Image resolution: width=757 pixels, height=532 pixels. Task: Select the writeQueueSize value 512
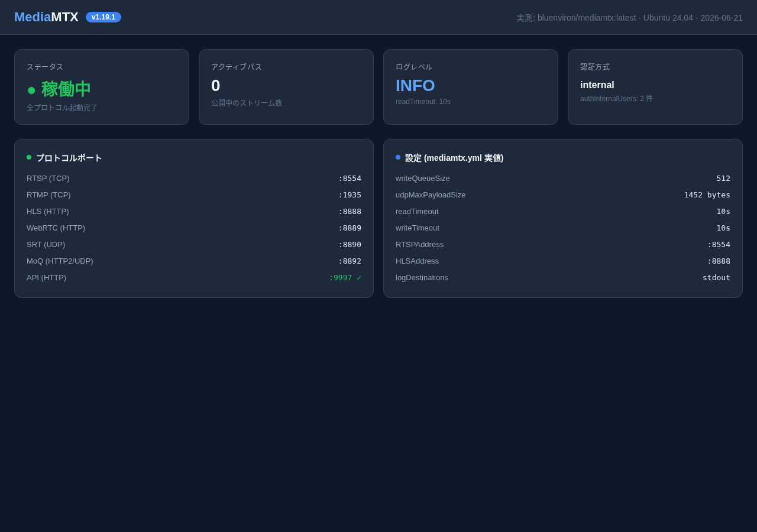tap(723, 179)
